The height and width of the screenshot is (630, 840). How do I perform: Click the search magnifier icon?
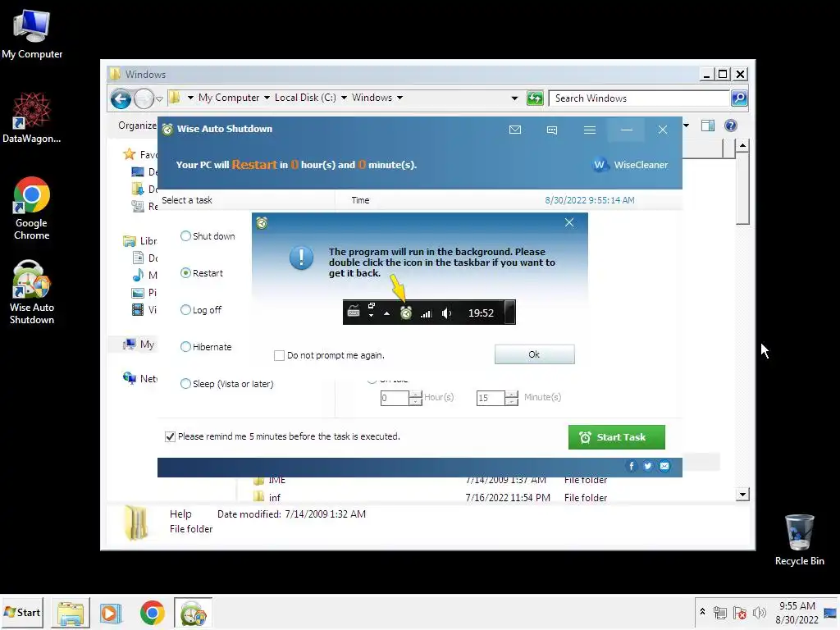[739, 98]
